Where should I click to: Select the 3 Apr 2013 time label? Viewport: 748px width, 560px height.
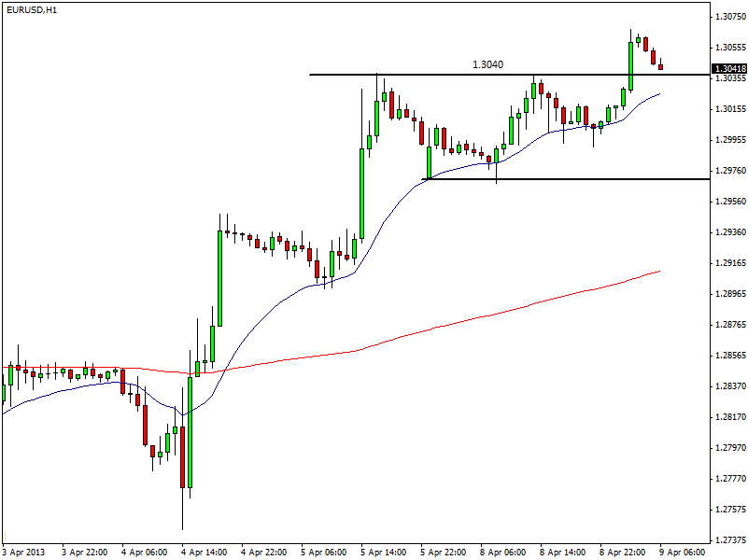25,552
